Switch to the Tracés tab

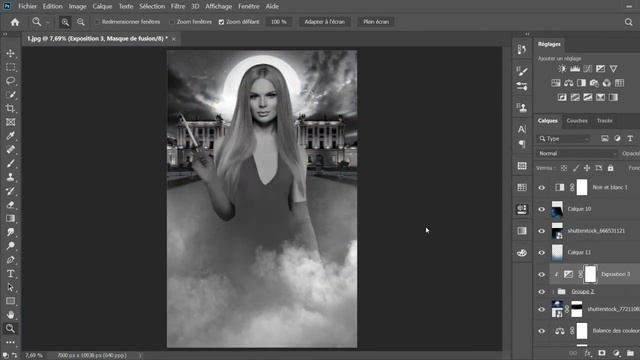coord(604,121)
